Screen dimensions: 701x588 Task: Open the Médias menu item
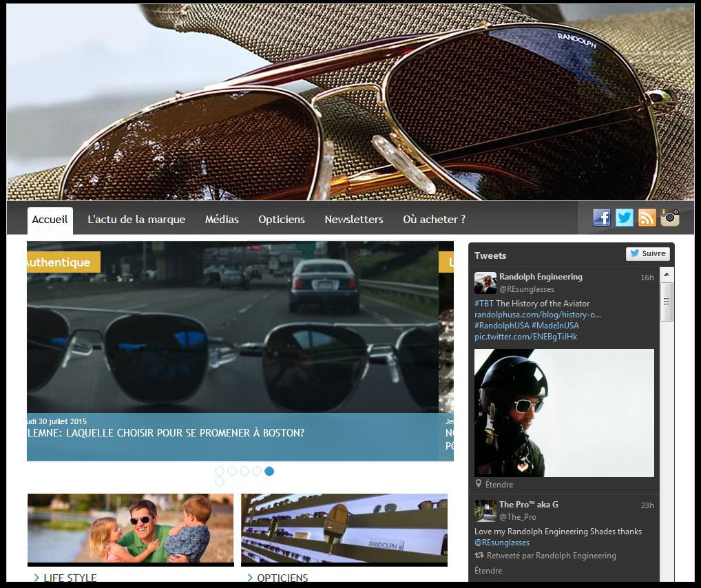[x=222, y=220]
